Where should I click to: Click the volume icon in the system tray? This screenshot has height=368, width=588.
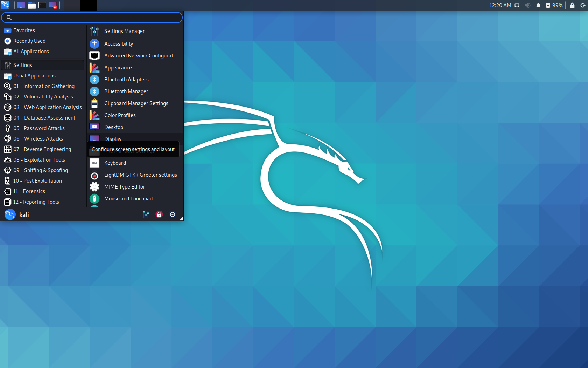click(527, 5)
